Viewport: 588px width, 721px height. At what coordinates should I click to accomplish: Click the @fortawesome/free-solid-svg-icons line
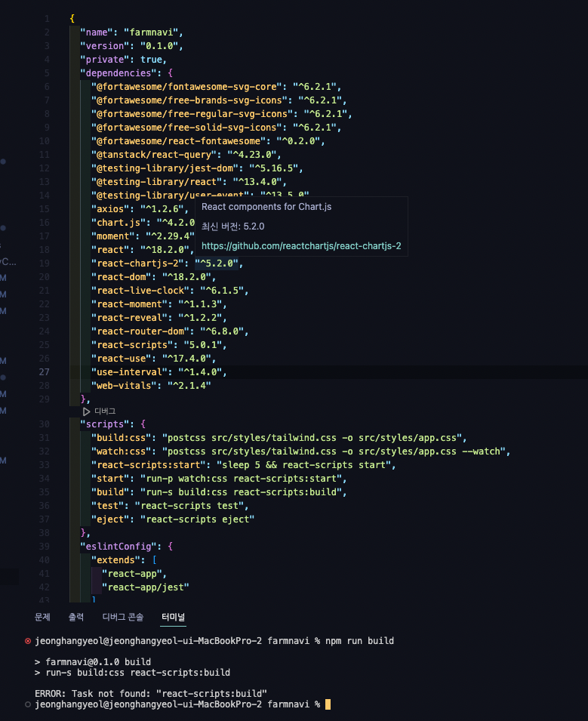tap(216, 128)
